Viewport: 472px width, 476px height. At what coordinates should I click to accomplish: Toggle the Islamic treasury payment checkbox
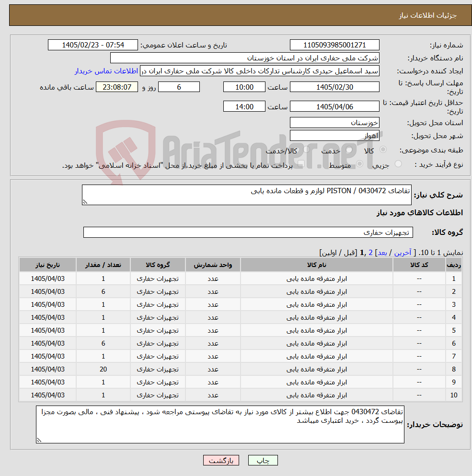[301, 164]
